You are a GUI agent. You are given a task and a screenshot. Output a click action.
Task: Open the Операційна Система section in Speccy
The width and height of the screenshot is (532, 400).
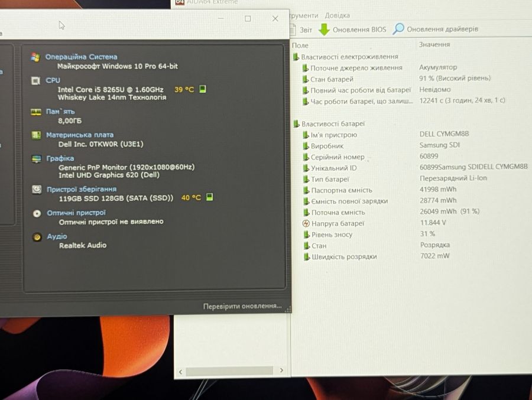pyautogui.click(x=82, y=57)
